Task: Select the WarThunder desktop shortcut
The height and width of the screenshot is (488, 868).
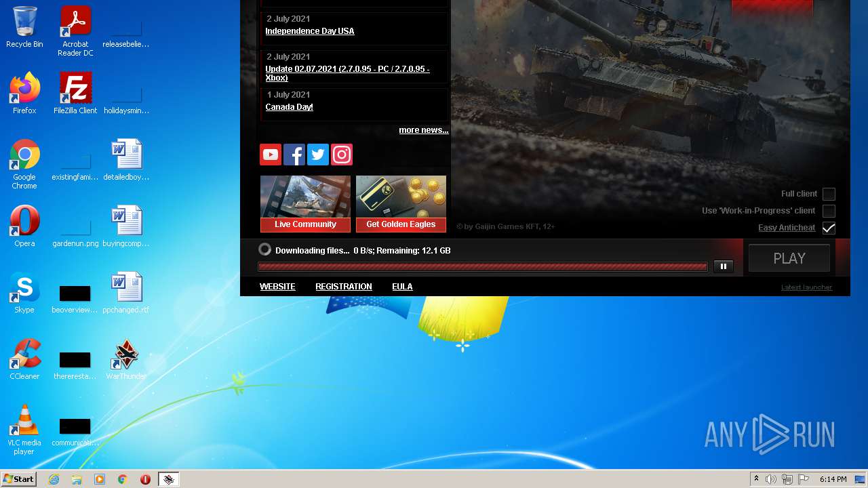Action: point(126,359)
